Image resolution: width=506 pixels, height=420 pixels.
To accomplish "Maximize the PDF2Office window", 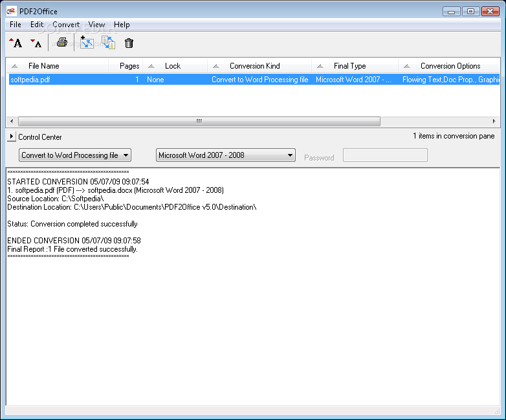I will point(470,12).
